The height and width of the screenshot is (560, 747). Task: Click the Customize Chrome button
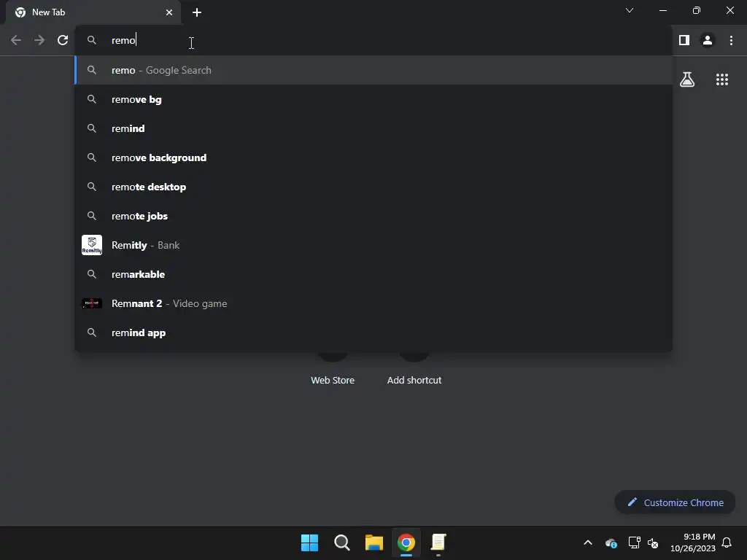point(675,502)
